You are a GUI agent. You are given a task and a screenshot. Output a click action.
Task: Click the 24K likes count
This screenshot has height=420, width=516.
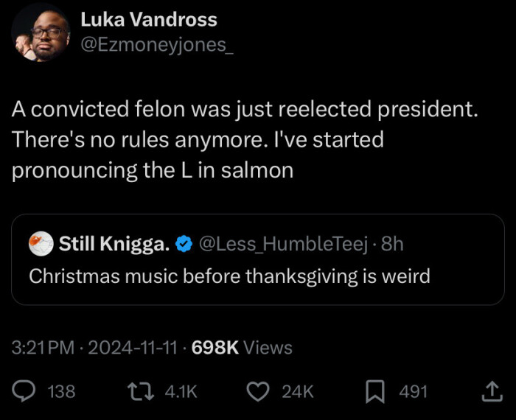(x=298, y=392)
